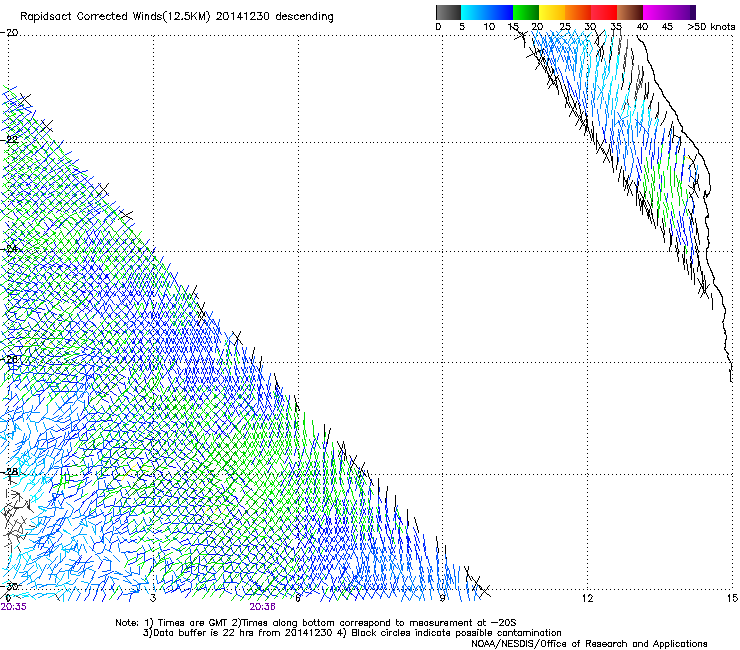Click the '40' legend label under the color bar

pos(642,27)
